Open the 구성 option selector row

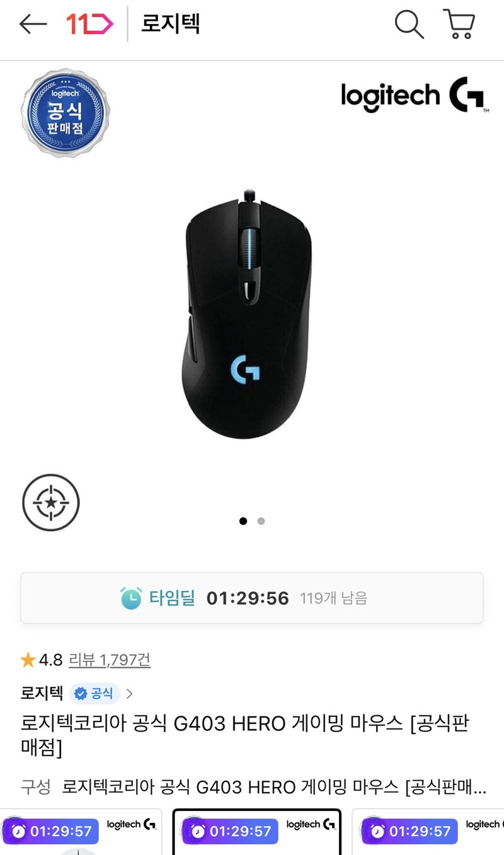click(253, 787)
